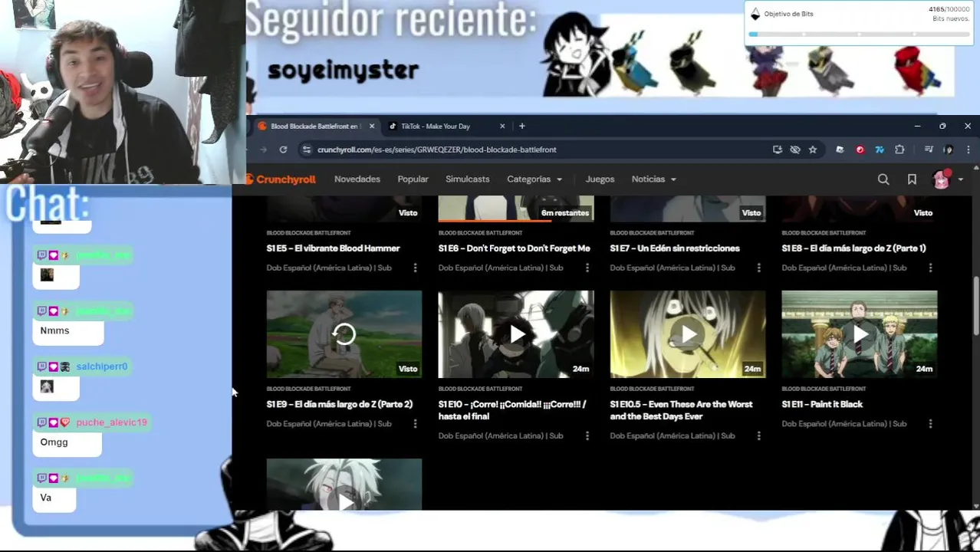Expand Categorías dropdown
980x552 pixels.
tap(534, 179)
